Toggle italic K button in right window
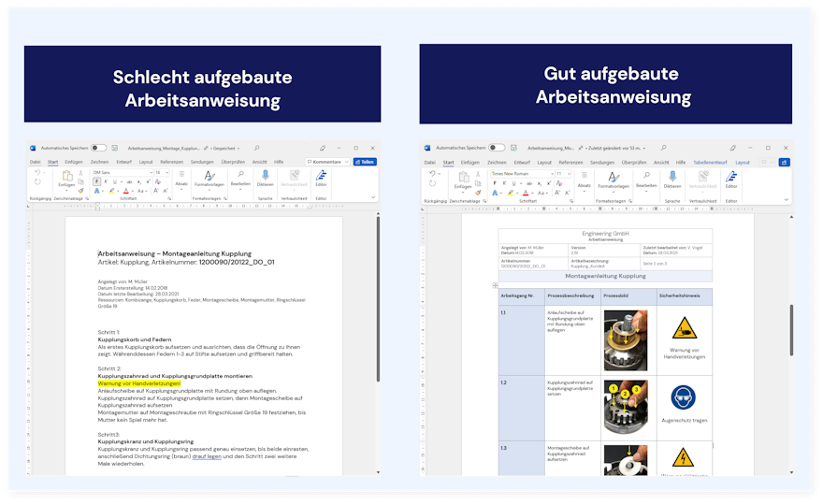The image size is (823, 504). coord(504,183)
